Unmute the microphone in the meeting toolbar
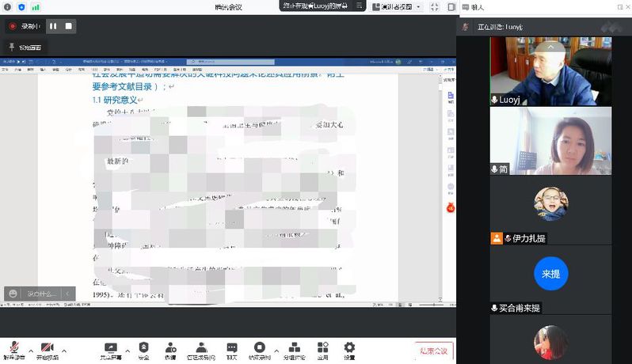The width and height of the screenshot is (632, 364). tap(14, 349)
